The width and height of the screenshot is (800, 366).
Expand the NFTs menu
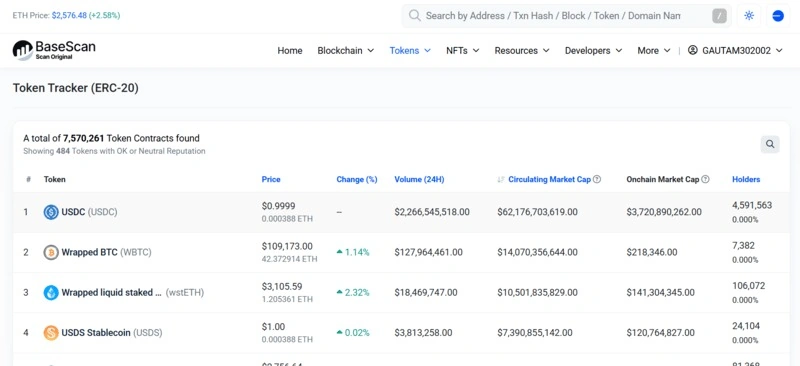pos(463,51)
